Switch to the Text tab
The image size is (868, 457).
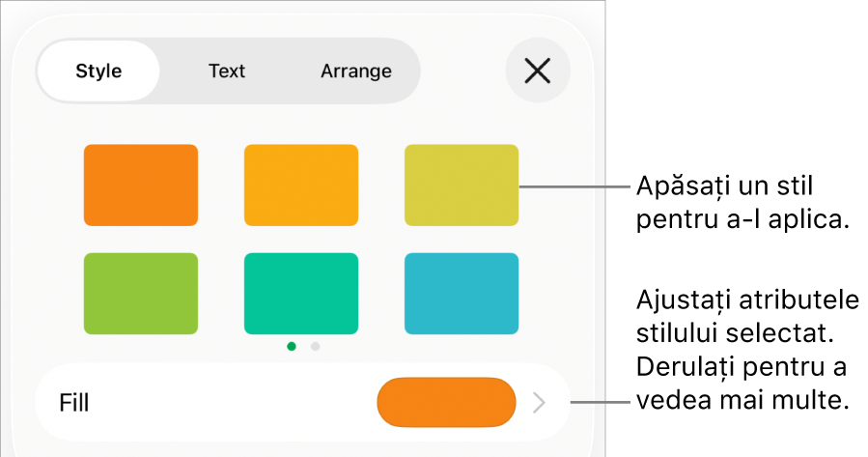pos(226,71)
